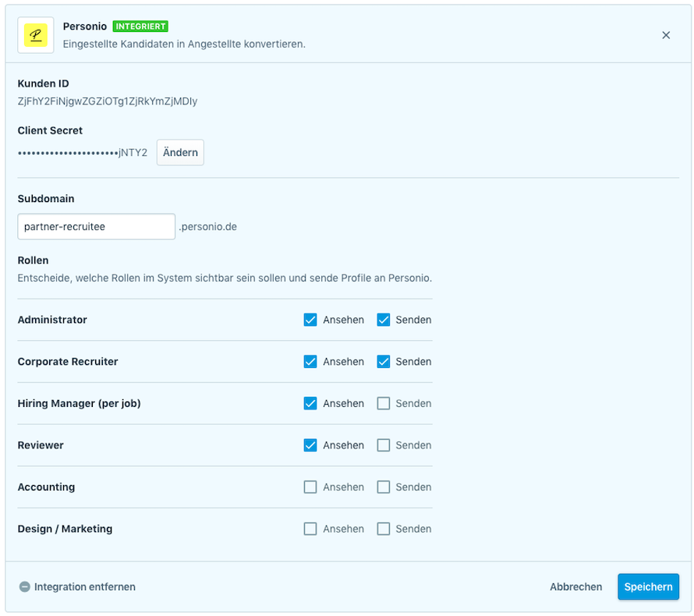The image size is (694, 616).
Task: Cancel changes with Abbrechen
Action: click(x=575, y=587)
